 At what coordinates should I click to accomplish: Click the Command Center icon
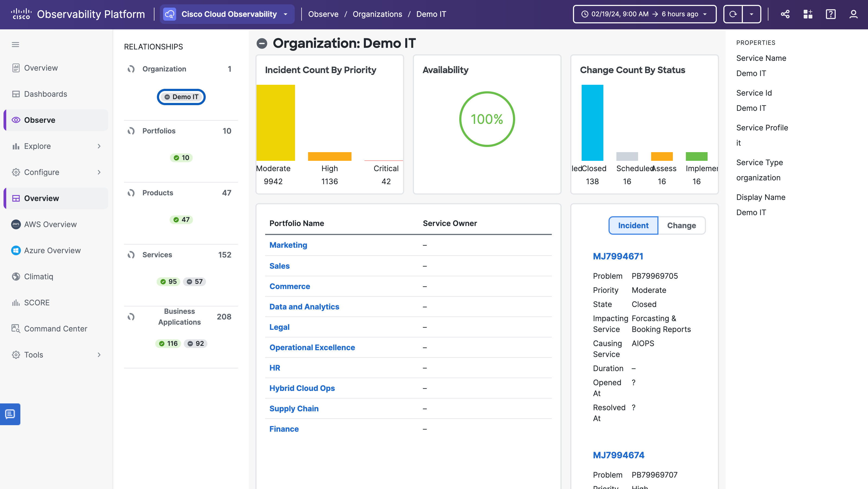click(x=16, y=328)
